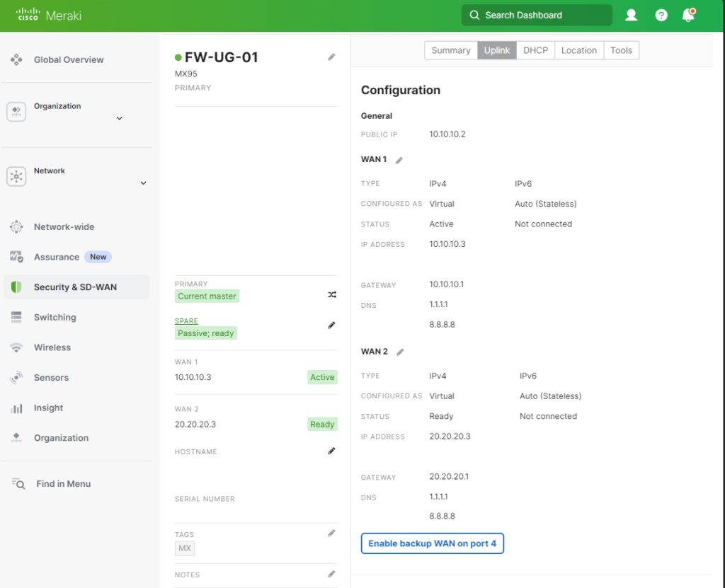The image size is (725, 588).
Task: Switch to the DHCP tab
Action: pyautogui.click(x=535, y=50)
